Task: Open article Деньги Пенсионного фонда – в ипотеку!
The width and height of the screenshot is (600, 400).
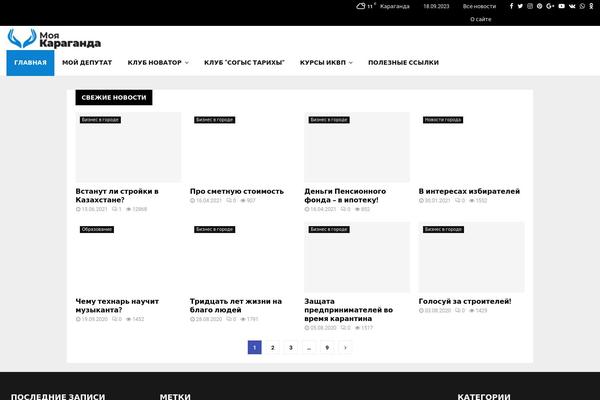Action: pyautogui.click(x=345, y=196)
